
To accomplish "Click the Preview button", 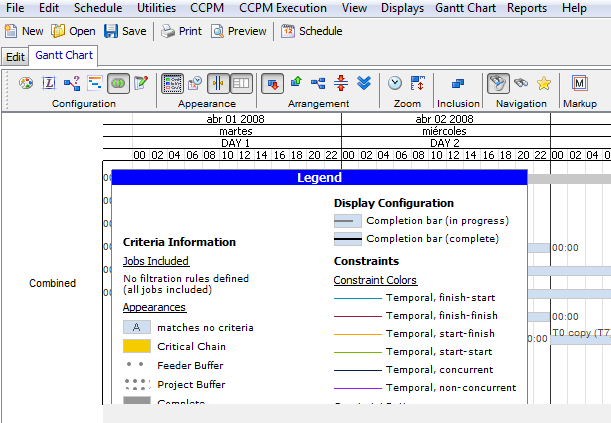I will 238,31.
